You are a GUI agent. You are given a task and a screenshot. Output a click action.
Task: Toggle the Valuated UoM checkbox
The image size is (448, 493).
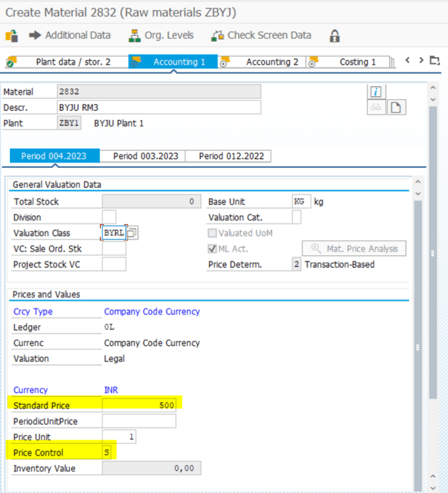[x=212, y=233]
